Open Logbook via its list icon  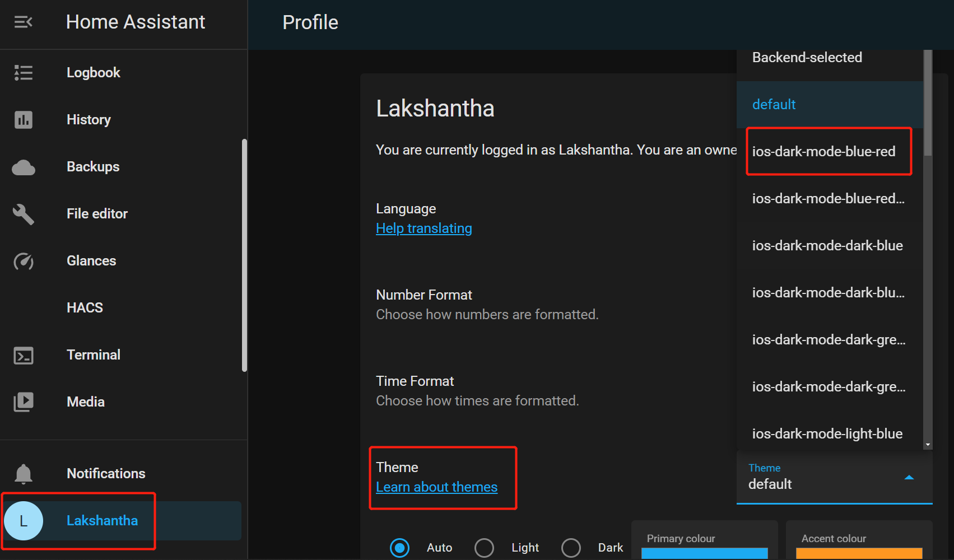(x=23, y=73)
